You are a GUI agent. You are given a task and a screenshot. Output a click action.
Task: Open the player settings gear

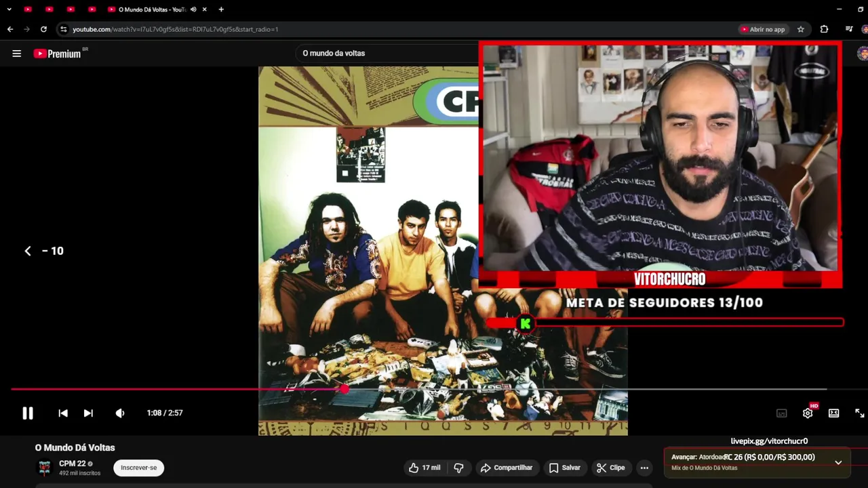click(x=808, y=413)
